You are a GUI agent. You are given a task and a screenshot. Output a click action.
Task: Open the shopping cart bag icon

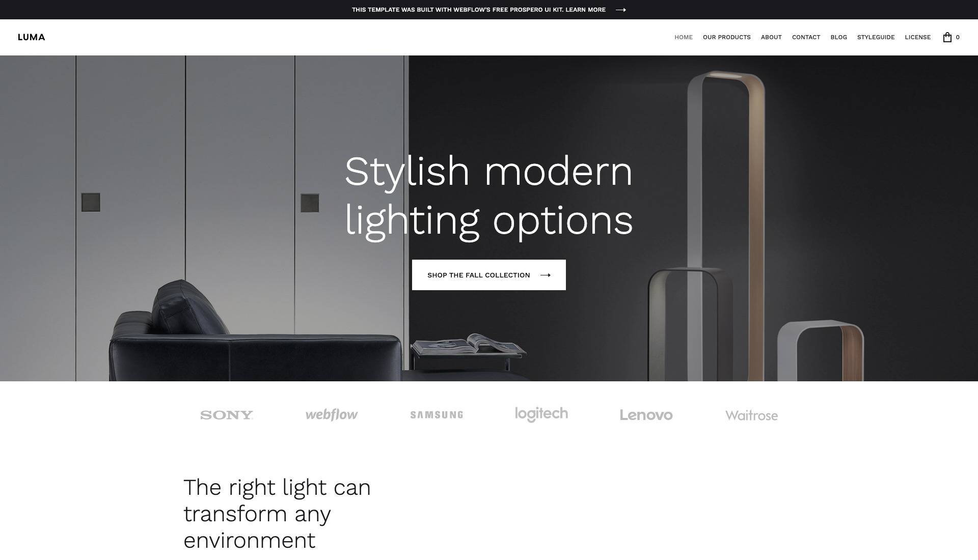click(947, 37)
